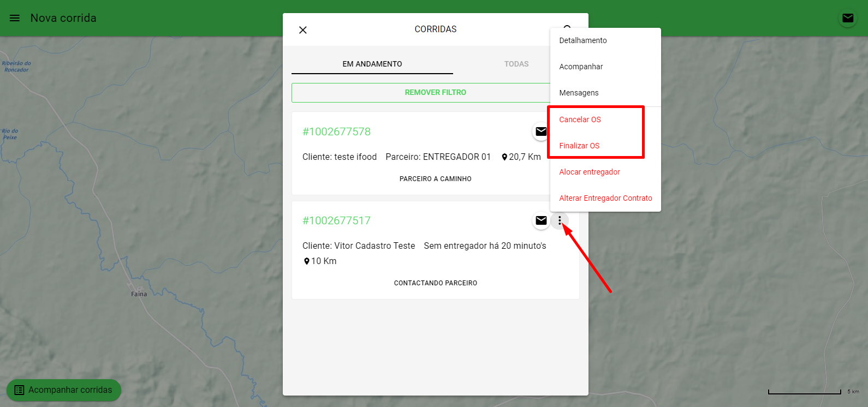Click the Rio do Peixe map label
Screen dimensions: 868x407
coord(10,134)
